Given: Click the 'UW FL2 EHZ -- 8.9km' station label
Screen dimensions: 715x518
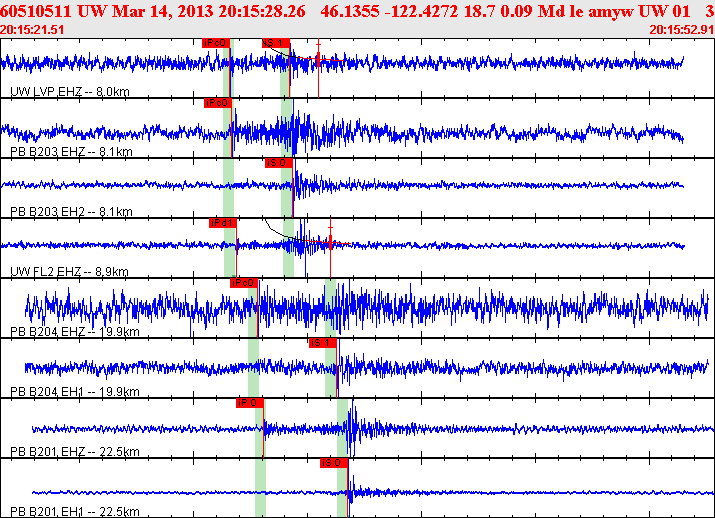Looking at the screenshot, I should (x=69, y=272).
